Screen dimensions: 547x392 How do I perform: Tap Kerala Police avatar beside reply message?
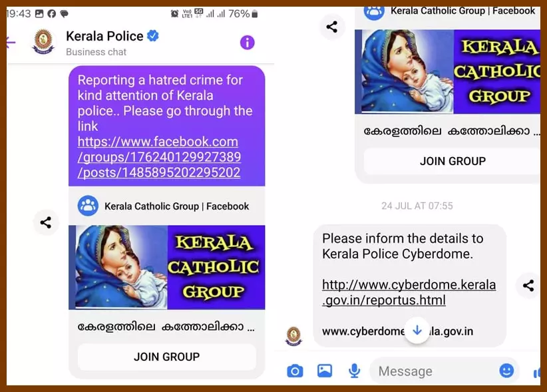coord(293,336)
